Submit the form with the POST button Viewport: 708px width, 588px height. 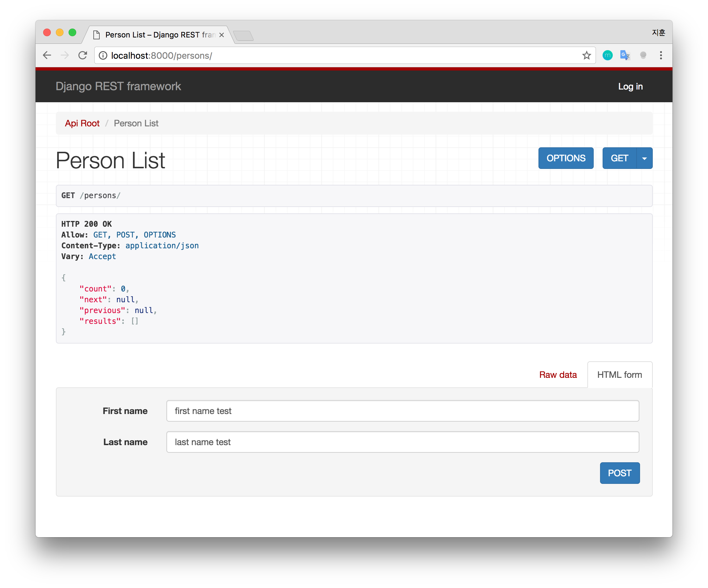pos(620,473)
